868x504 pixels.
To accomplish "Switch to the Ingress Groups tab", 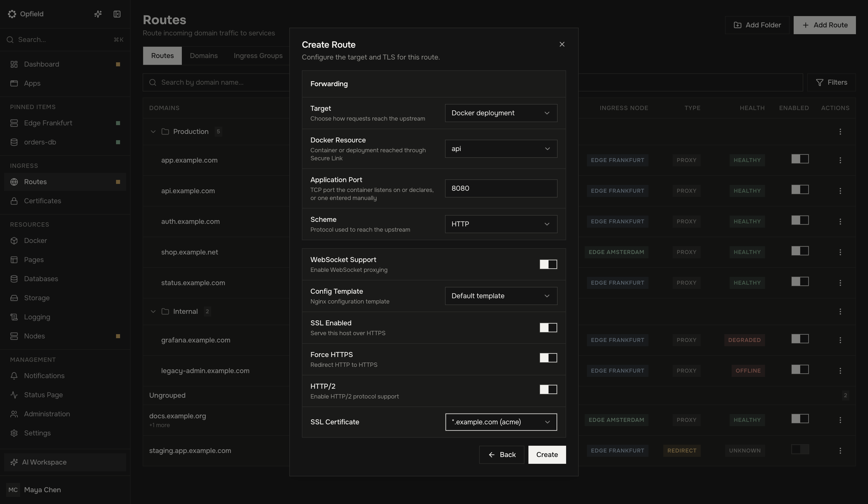I will pos(258,56).
